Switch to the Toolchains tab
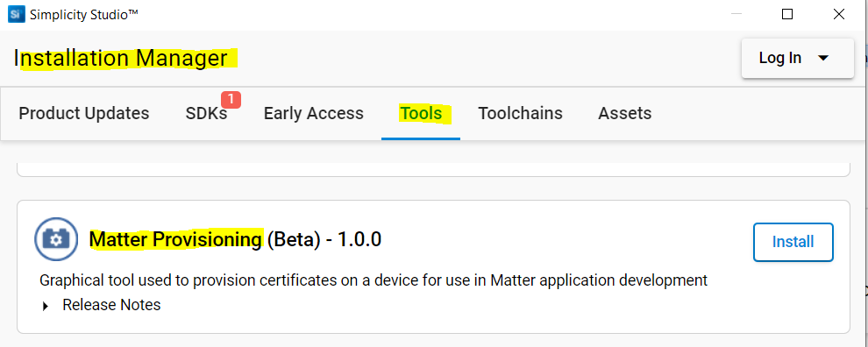The height and width of the screenshot is (347, 868). (x=520, y=113)
